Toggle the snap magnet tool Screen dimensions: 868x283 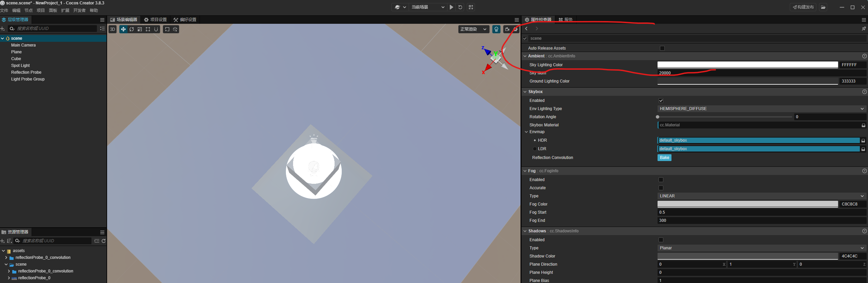tap(156, 29)
